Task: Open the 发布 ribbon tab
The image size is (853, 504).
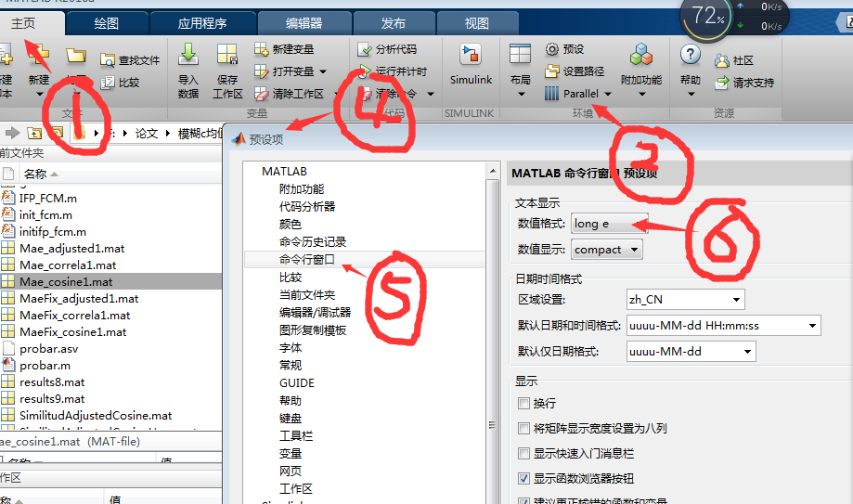Action: point(394,23)
